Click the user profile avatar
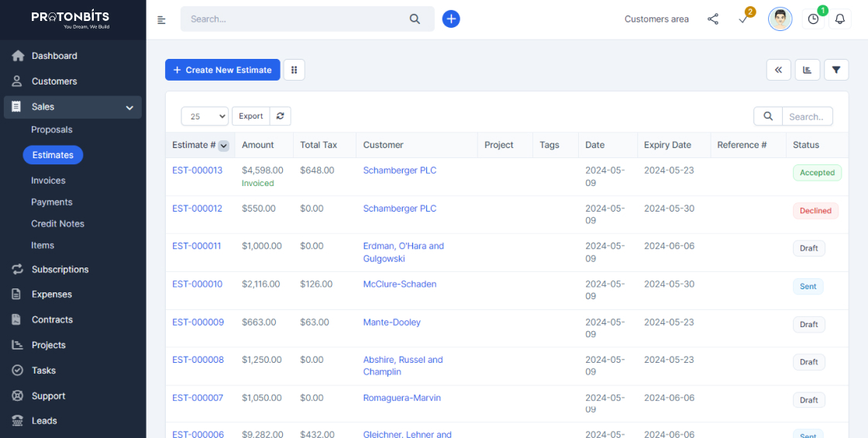The width and height of the screenshot is (868, 438). 780,19
